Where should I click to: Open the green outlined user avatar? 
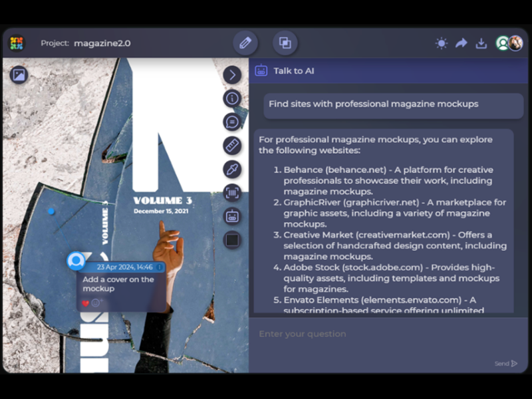[503, 43]
